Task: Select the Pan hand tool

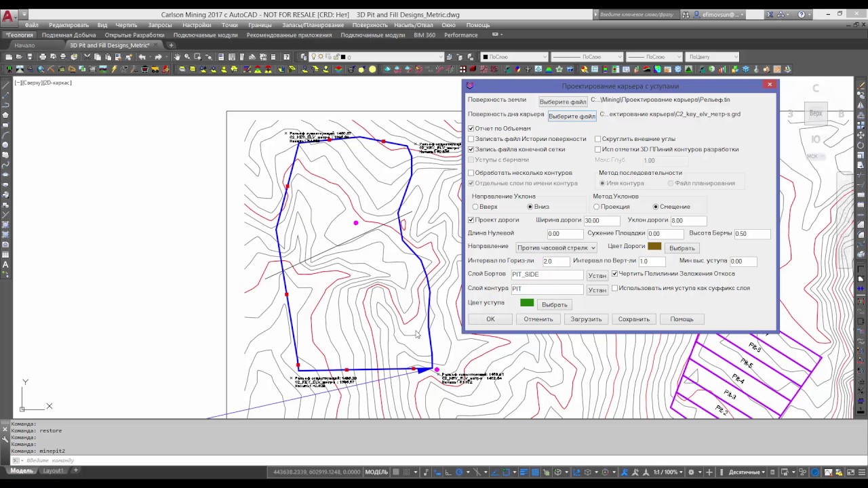Action: [x=177, y=57]
